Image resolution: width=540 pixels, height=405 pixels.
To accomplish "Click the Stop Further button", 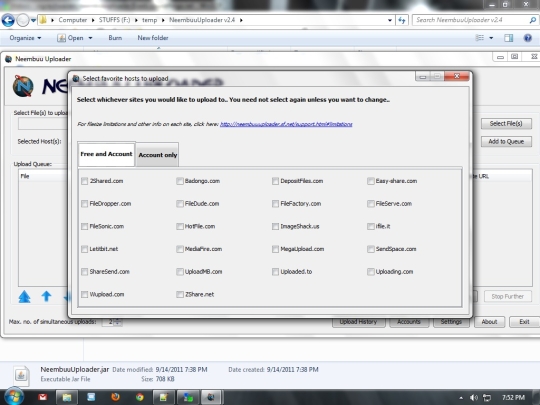I will click(x=507, y=297).
